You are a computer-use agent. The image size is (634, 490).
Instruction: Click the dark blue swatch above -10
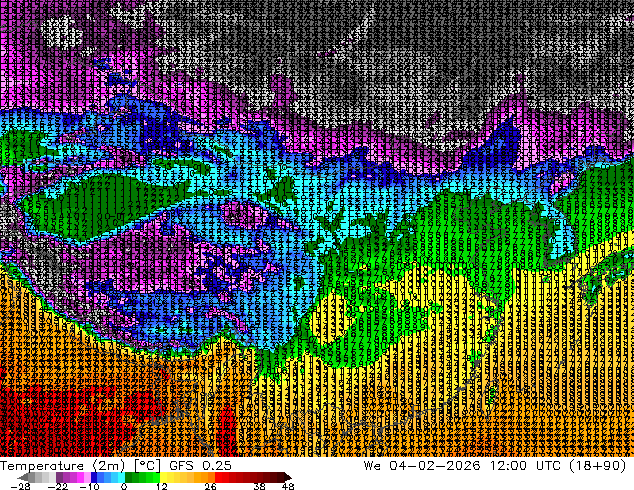tap(94, 477)
